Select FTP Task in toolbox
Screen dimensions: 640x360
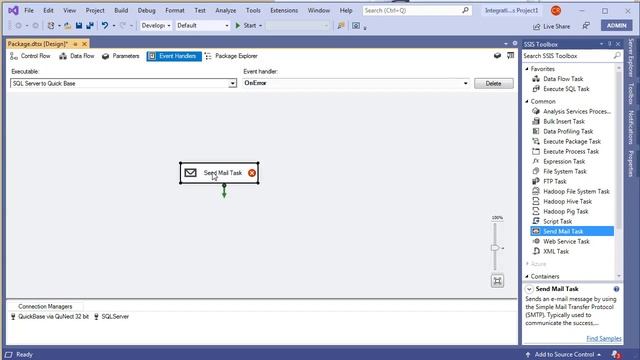click(555, 181)
